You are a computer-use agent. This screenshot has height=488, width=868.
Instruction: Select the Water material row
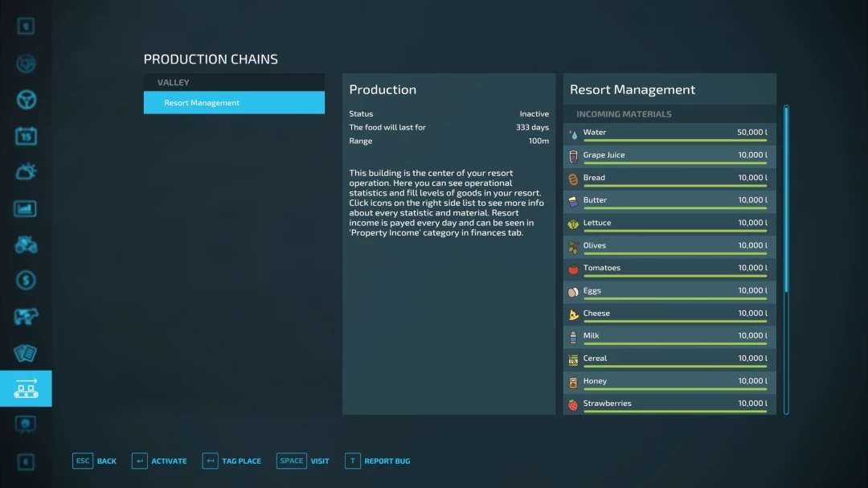point(669,133)
